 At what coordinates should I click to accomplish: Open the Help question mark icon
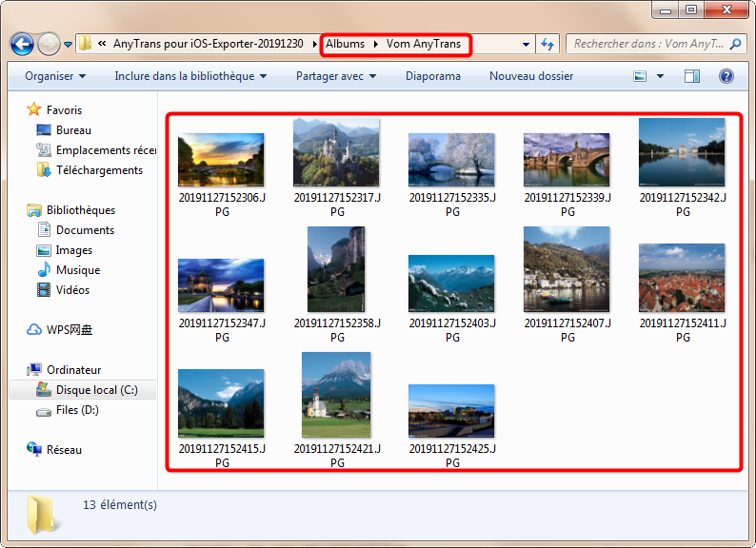pos(726,76)
